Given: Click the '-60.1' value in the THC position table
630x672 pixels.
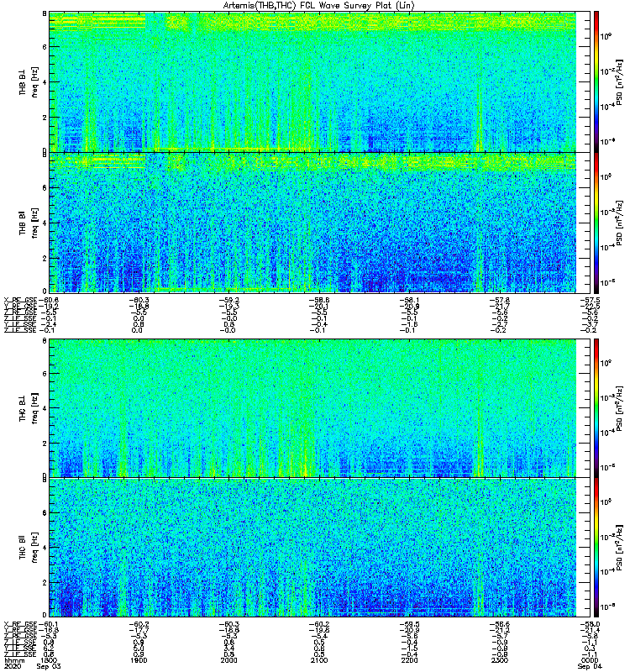Looking at the screenshot, I should tap(49, 624).
